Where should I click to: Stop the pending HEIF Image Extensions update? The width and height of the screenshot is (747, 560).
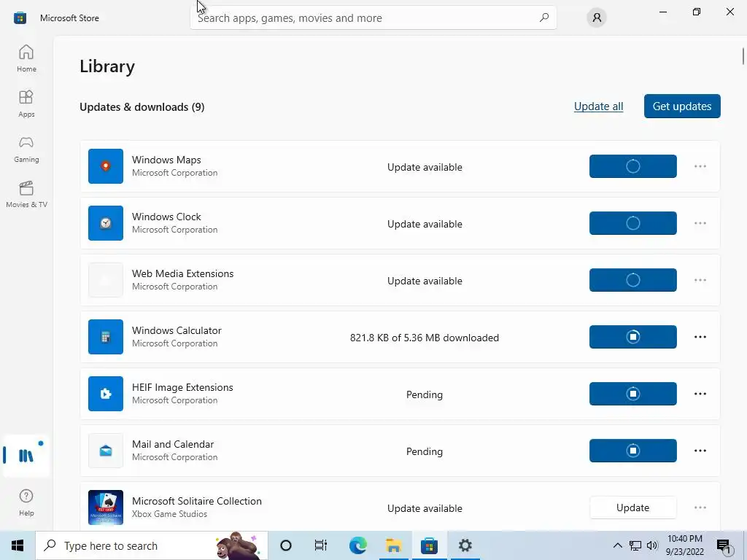click(632, 394)
